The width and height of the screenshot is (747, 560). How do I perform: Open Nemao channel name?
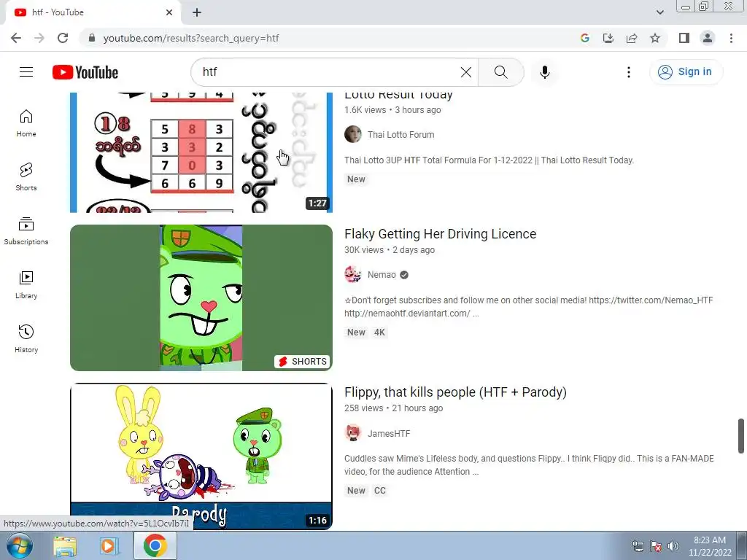click(382, 275)
